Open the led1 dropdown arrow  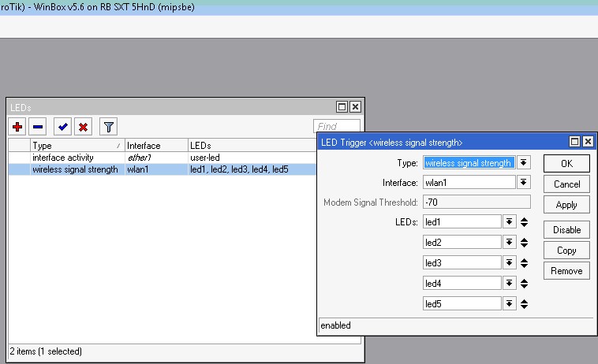(x=509, y=221)
